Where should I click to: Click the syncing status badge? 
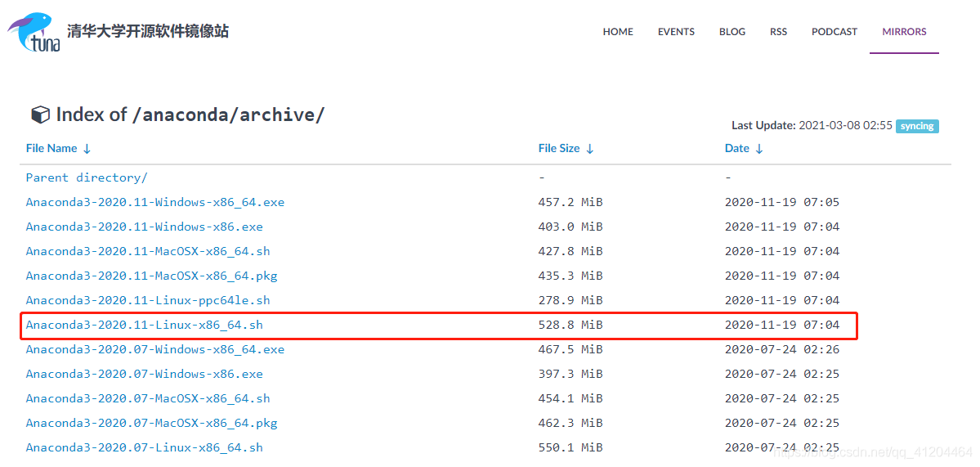tap(917, 126)
